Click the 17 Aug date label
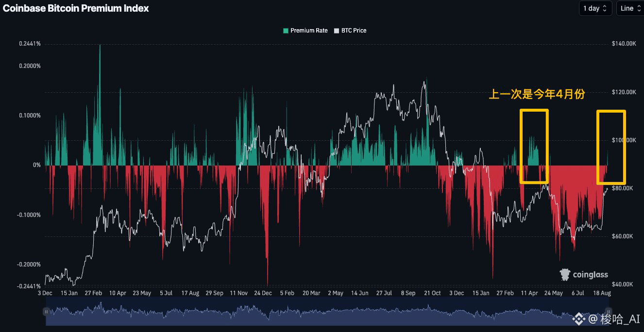644x332 pixels. pyautogui.click(x=190, y=293)
